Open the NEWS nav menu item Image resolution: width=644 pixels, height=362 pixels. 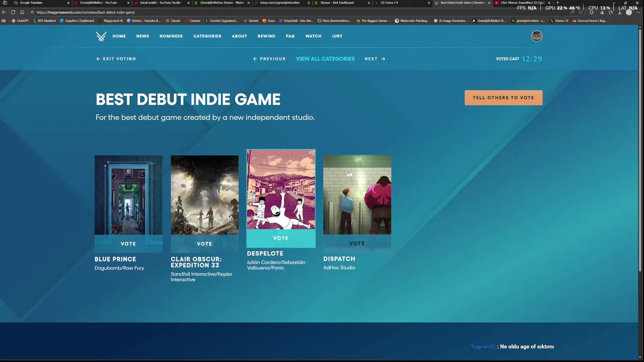point(142,36)
